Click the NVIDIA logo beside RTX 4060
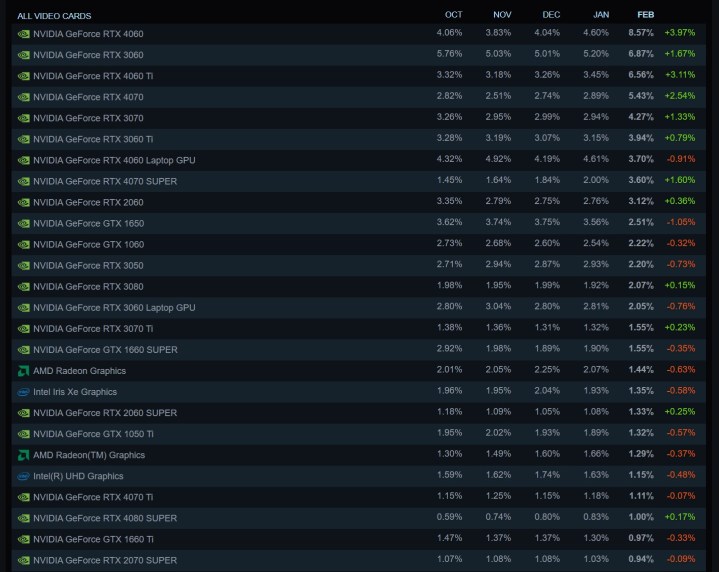The width and height of the screenshot is (719, 572). coord(23,33)
